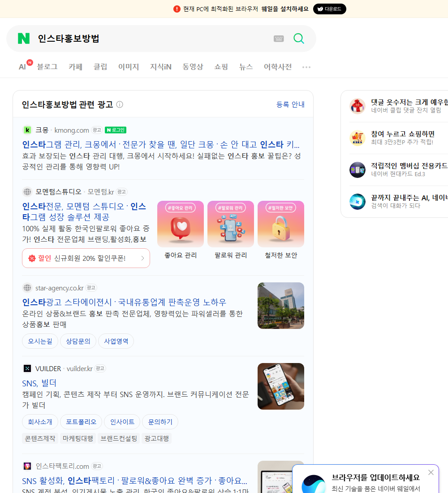Switch to the 지식iN tab
Viewport: 448px width, 493px height.
tap(161, 67)
